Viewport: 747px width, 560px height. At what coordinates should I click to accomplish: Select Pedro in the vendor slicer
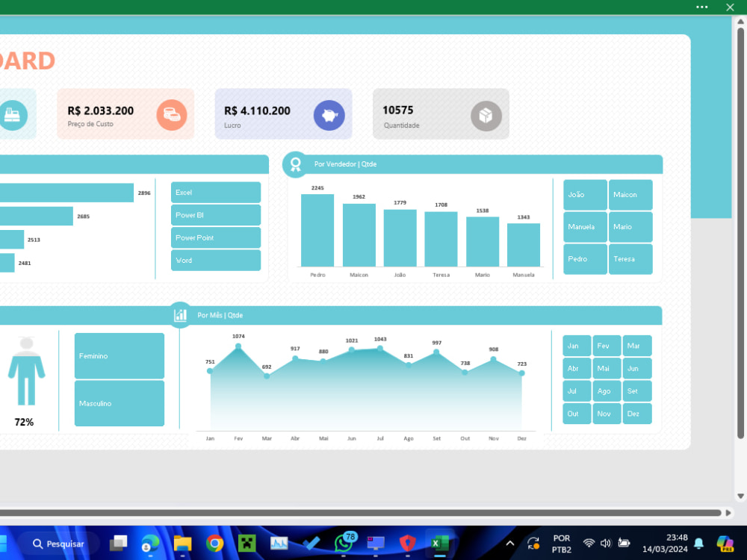coord(585,258)
